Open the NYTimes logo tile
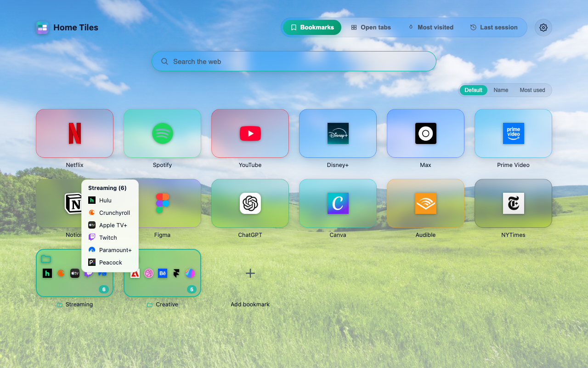The height and width of the screenshot is (368, 588). pos(513,203)
